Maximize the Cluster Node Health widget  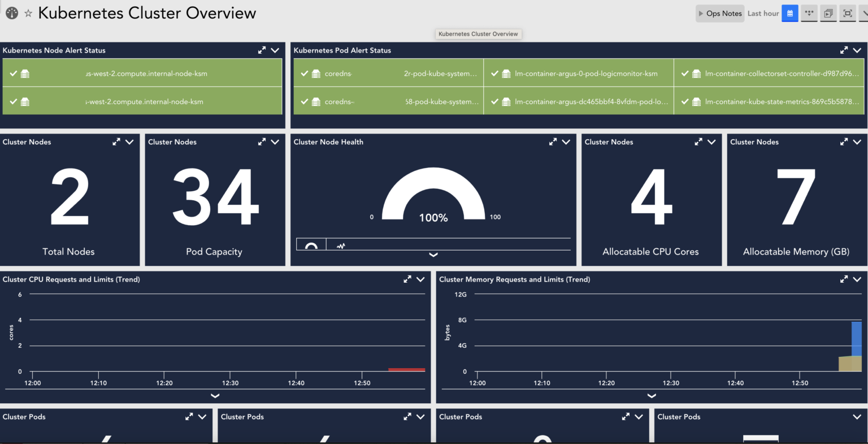(553, 142)
